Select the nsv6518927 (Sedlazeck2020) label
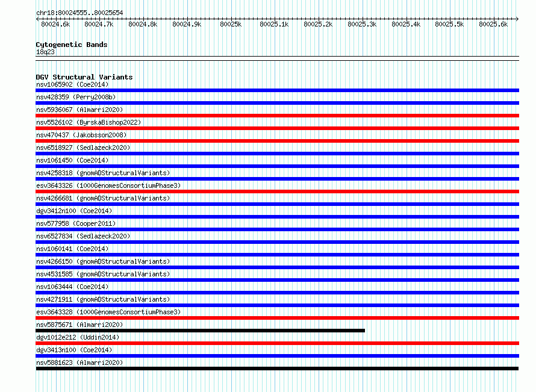 [83, 148]
